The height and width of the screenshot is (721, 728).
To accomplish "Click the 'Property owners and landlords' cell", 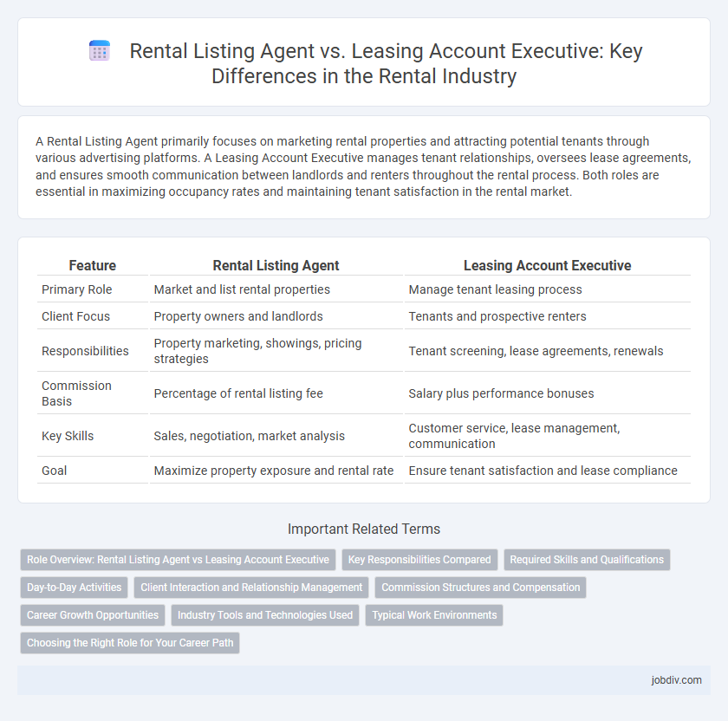I will pyautogui.click(x=276, y=316).
